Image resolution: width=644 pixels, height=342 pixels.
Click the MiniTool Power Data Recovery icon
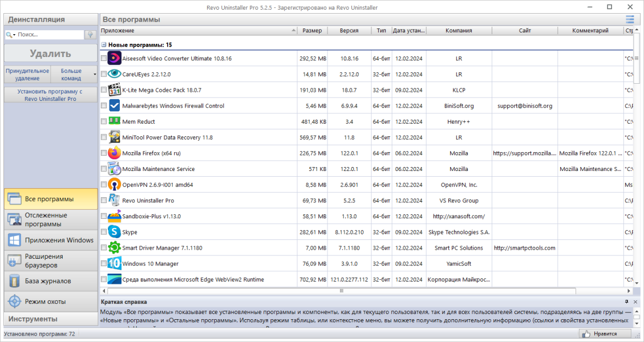pos(114,137)
